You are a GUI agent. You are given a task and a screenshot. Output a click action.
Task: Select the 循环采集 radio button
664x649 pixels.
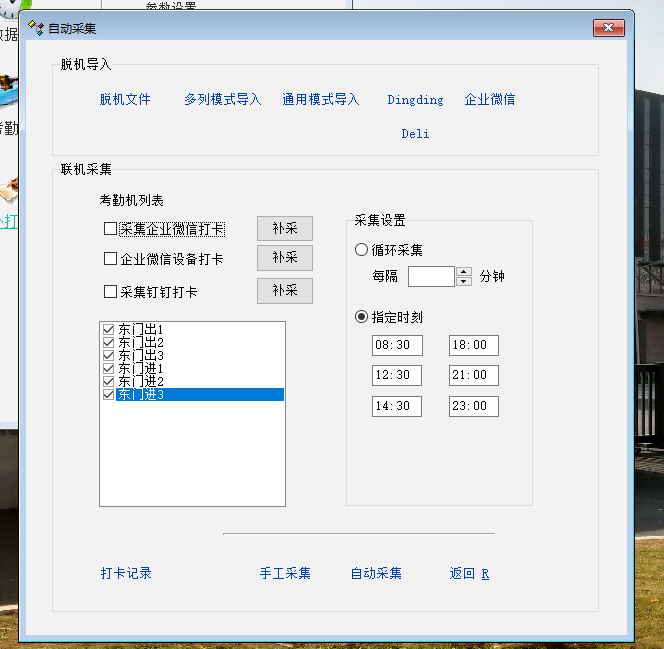362,250
